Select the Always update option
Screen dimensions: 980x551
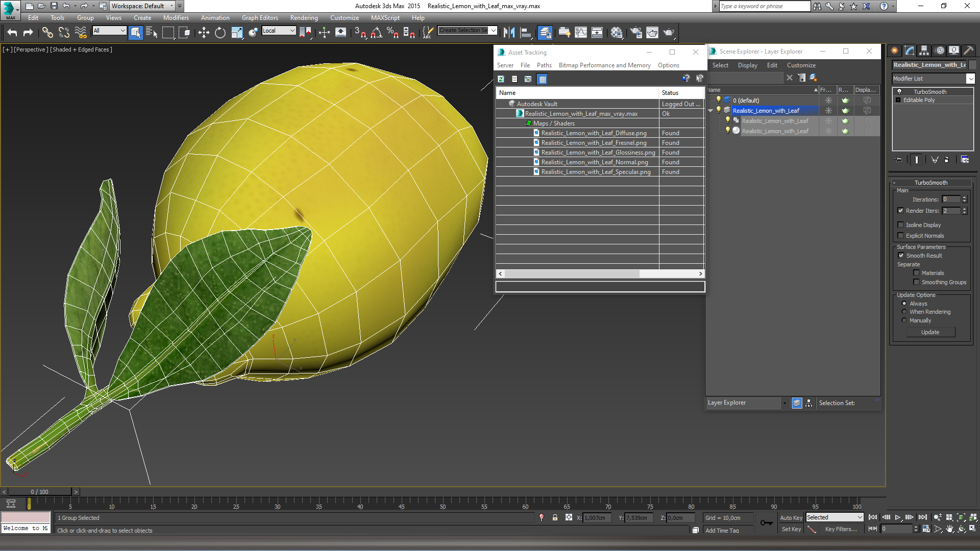904,304
